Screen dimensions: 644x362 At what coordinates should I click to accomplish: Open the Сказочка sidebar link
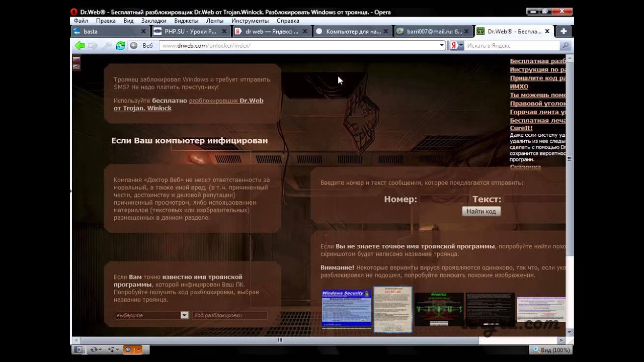[x=525, y=167]
